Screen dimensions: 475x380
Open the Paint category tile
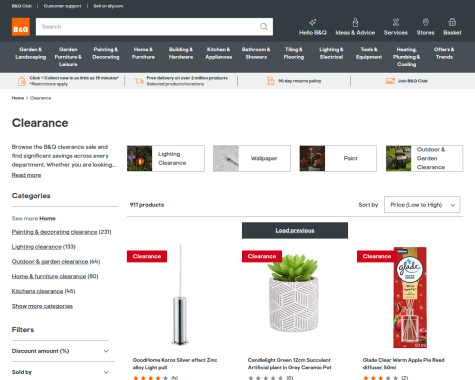(338, 158)
